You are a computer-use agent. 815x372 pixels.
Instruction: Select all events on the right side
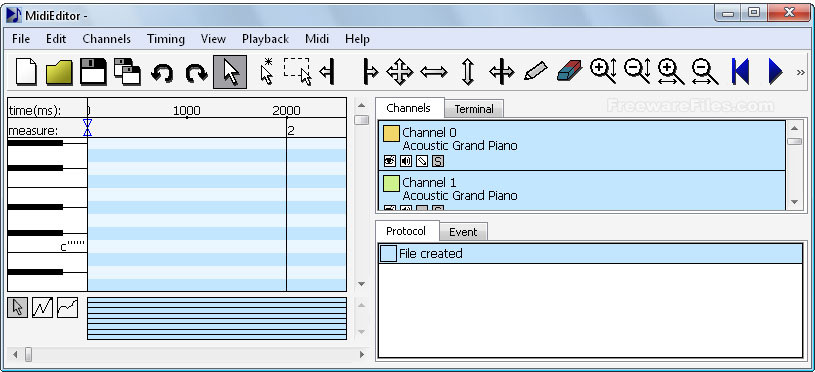(x=370, y=72)
